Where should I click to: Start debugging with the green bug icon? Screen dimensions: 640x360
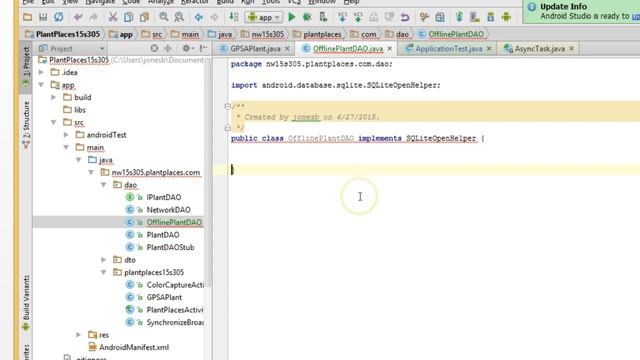307,17
